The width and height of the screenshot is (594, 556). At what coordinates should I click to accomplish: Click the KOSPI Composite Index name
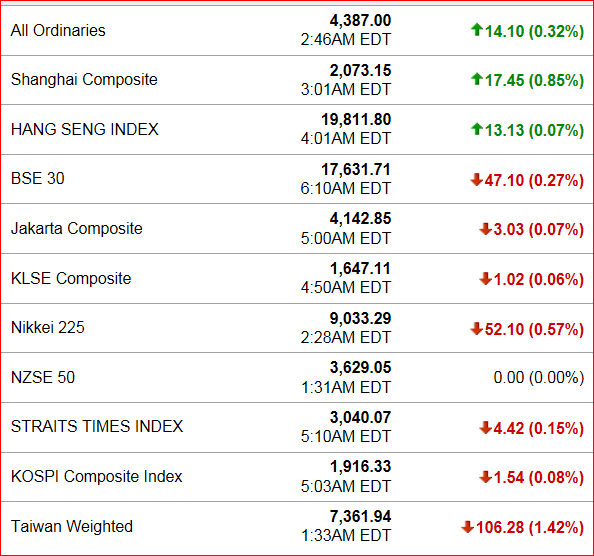click(96, 476)
